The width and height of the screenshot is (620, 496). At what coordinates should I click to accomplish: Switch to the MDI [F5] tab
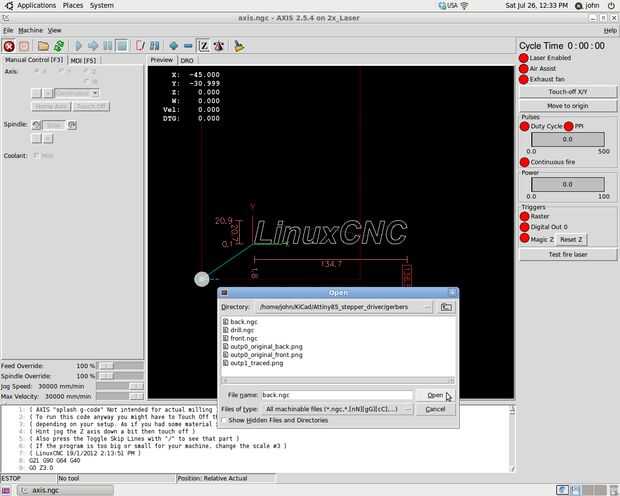click(83, 61)
